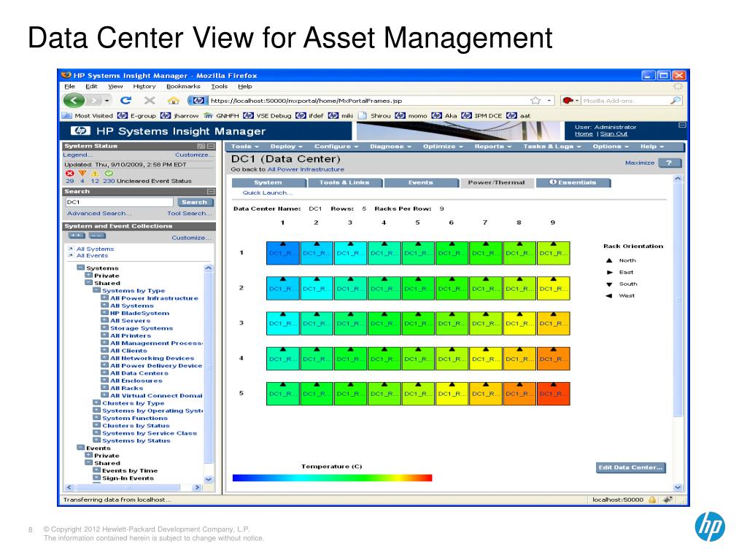Click the Search button
747x560 pixels.
[x=194, y=203]
